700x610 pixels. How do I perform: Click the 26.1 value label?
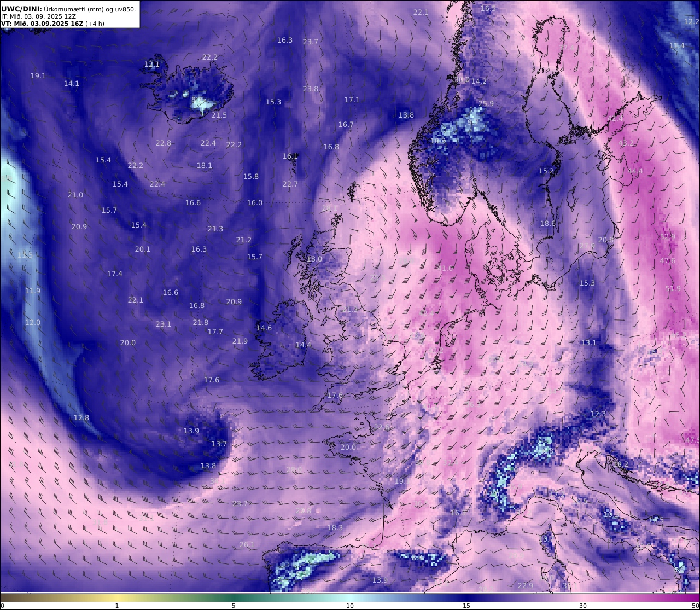(247, 545)
